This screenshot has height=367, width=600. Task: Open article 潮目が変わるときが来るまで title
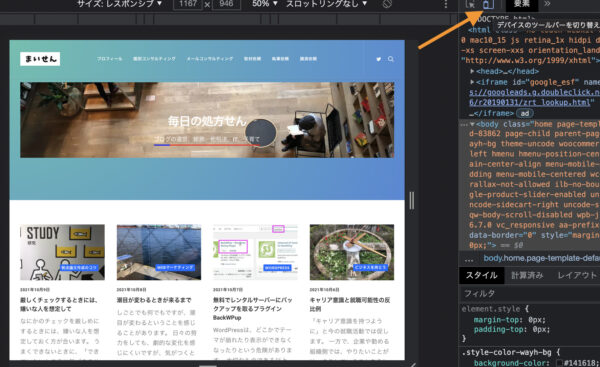154,300
